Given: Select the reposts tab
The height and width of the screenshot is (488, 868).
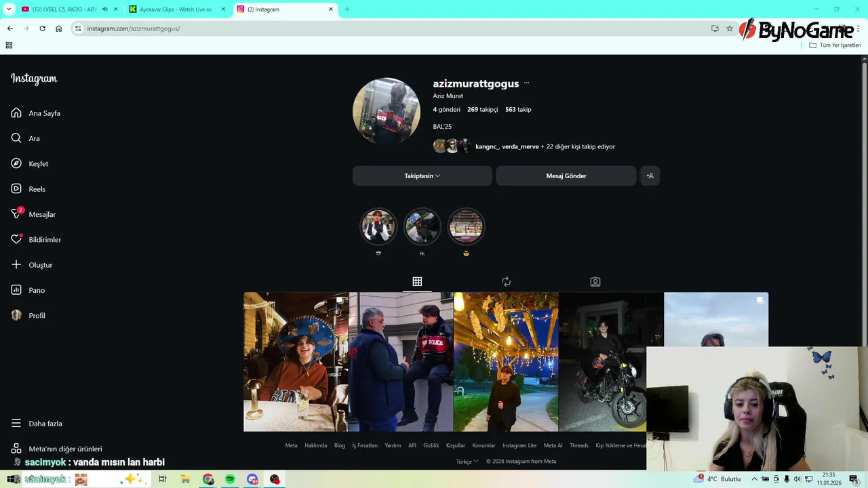Looking at the screenshot, I should (x=506, y=281).
